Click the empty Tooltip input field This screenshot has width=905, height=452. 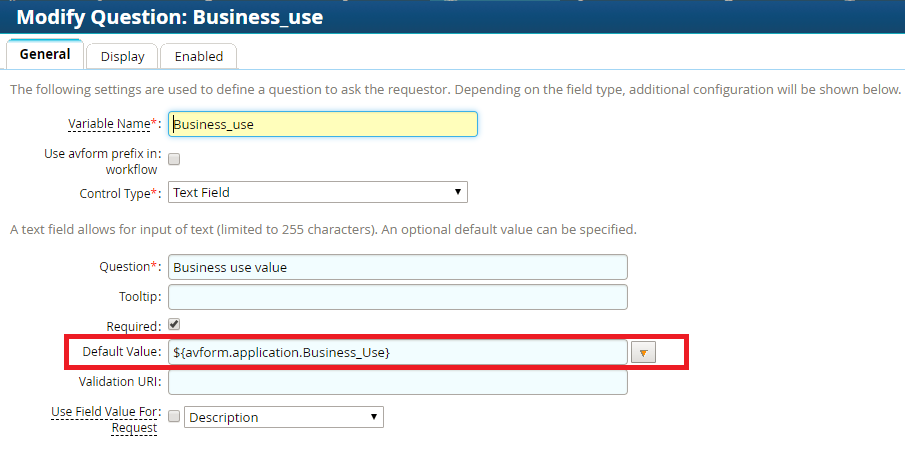point(397,297)
